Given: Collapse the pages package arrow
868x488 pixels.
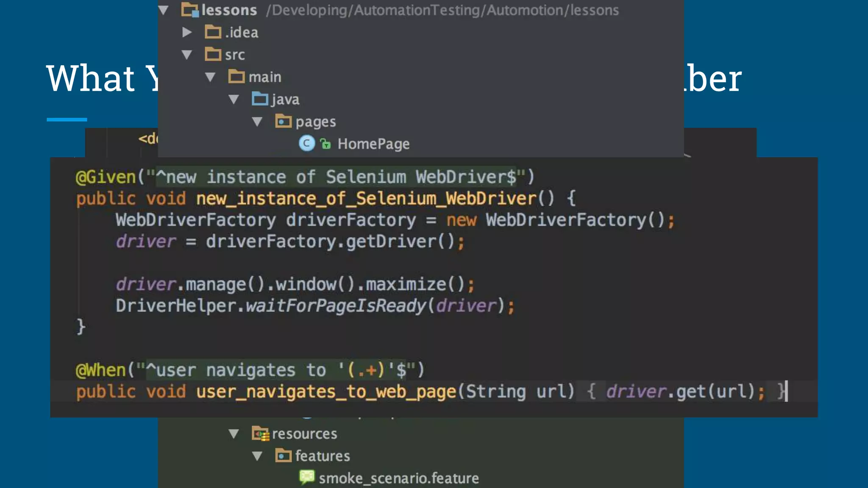Looking at the screenshot, I should tap(257, 122).
